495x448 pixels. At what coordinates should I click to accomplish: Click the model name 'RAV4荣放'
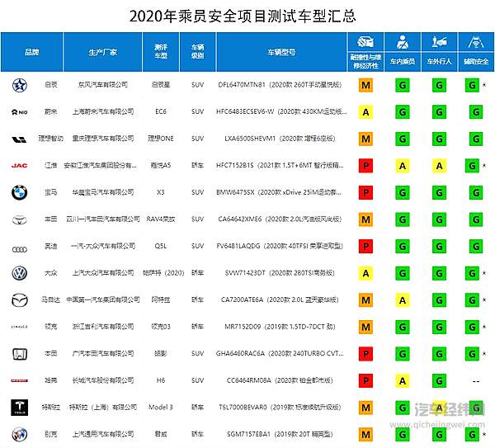[161, 219]
